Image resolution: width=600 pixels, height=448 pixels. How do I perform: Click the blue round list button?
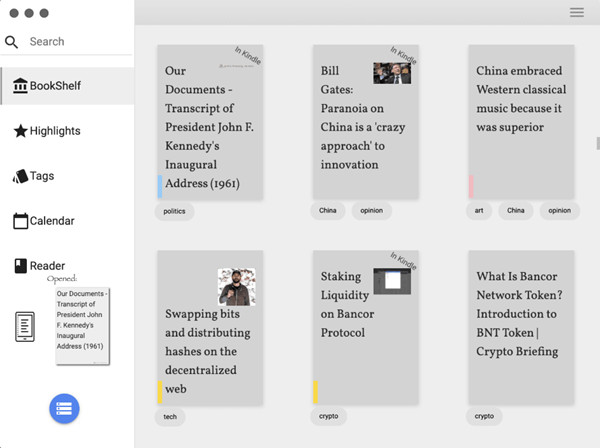coord(64,409)
